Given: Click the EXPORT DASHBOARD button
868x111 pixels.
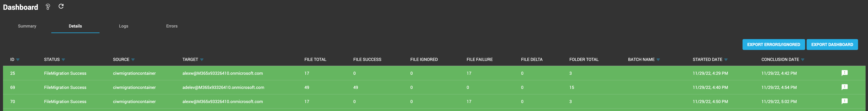Looking at the screenshot, I should click(832, 44).
